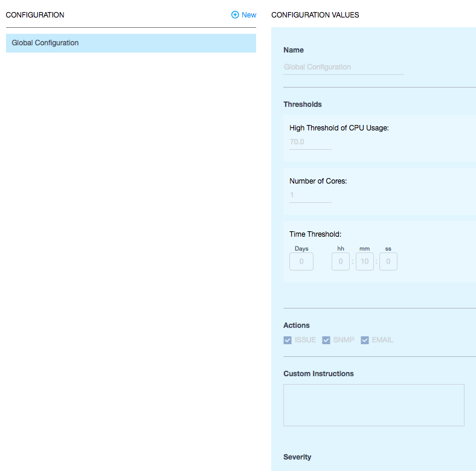Toggle the ISSUE action checkbox
Image resolution: width=476 pixels, height=471 pixels.
[288, 340]
